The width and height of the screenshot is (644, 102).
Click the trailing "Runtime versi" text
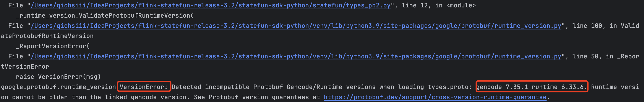click(x=615, y=87)
